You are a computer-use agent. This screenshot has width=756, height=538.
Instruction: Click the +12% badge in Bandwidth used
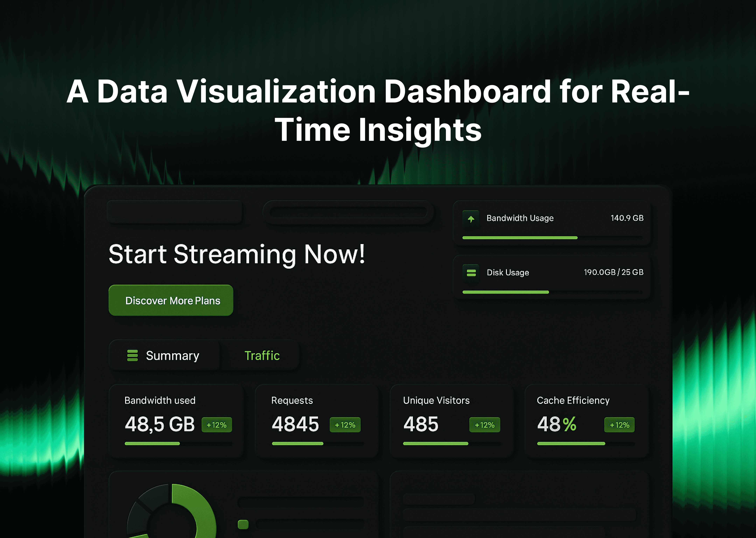216,425
